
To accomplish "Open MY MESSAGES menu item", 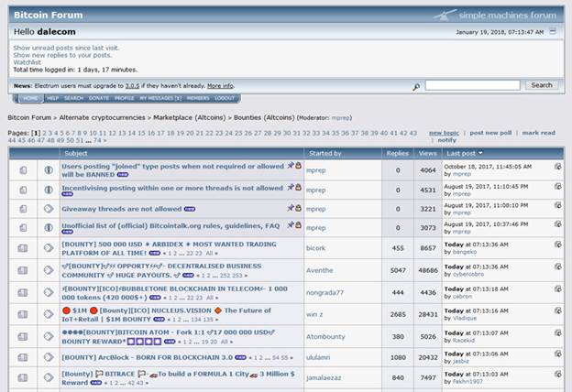I will (x=160, y=98).
